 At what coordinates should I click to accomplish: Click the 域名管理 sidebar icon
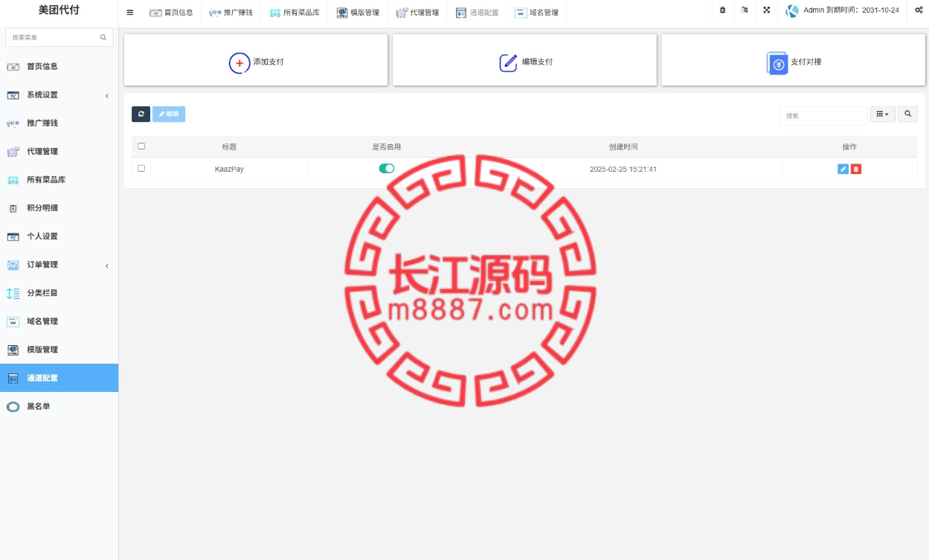(x=13, y=322)
